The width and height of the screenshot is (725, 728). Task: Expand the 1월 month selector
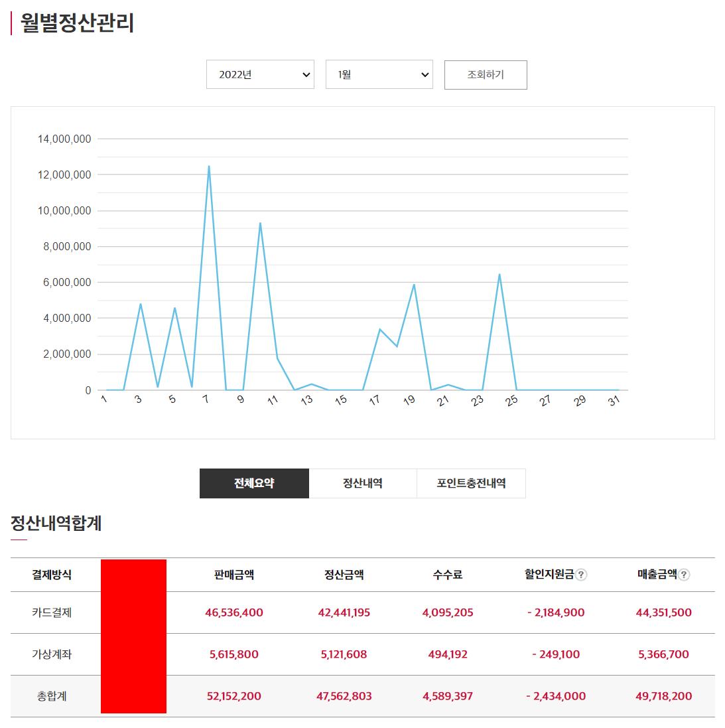(379, 74)
